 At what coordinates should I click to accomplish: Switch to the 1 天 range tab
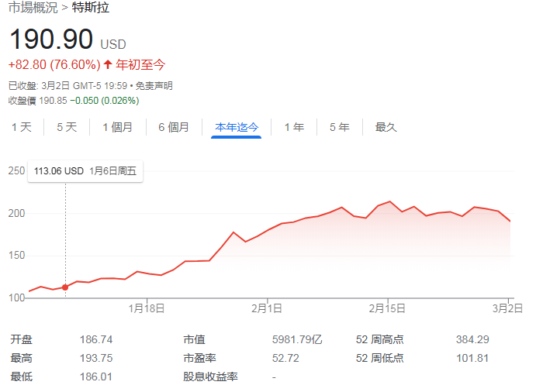pos(22,127)
